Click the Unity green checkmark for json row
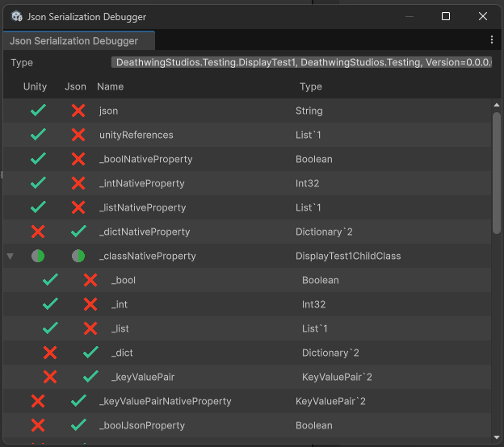This screenshot has width=504, height=447. click(38, 111)
